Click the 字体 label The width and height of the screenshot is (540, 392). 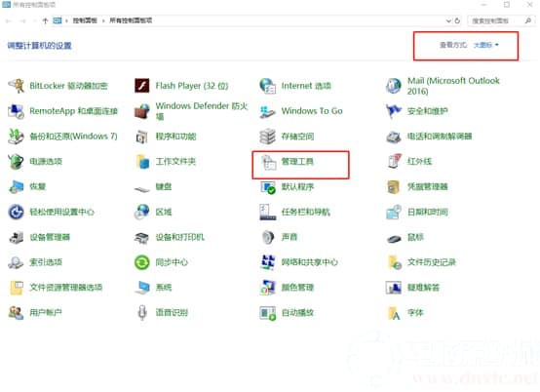pyautogui.click(x=415, y=312)
